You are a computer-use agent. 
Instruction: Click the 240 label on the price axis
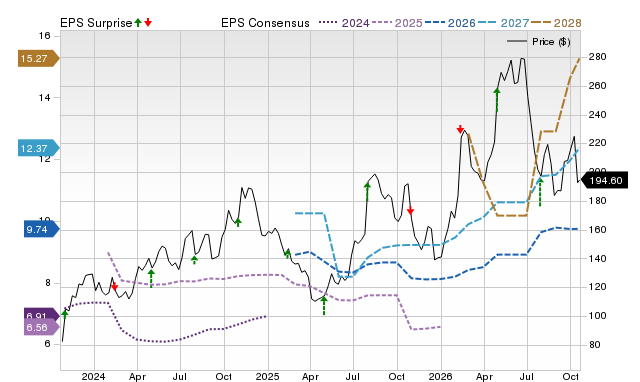597,115
